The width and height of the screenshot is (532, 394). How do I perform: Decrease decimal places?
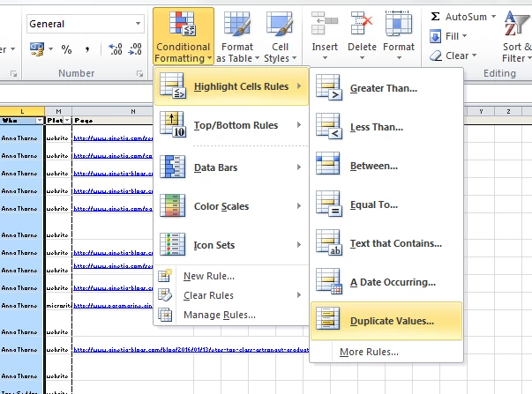(x=135, y=49)
